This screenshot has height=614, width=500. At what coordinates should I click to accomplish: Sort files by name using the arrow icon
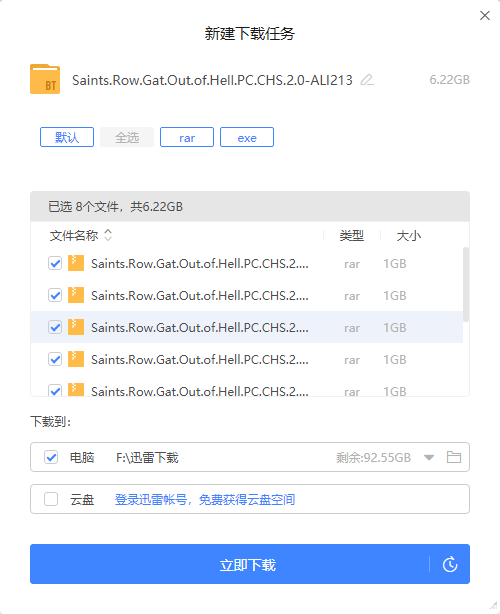(108, 235)
